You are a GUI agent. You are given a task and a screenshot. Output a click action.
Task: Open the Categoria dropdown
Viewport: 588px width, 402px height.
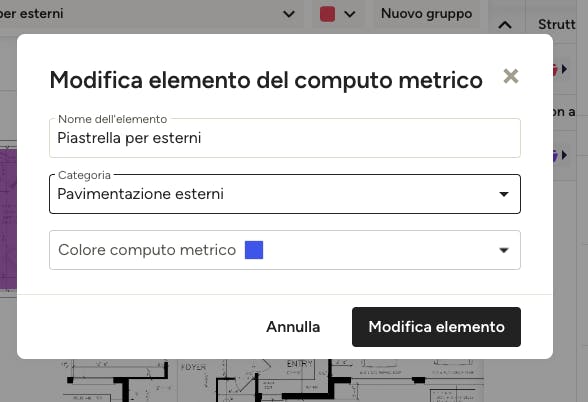point(285,194)
